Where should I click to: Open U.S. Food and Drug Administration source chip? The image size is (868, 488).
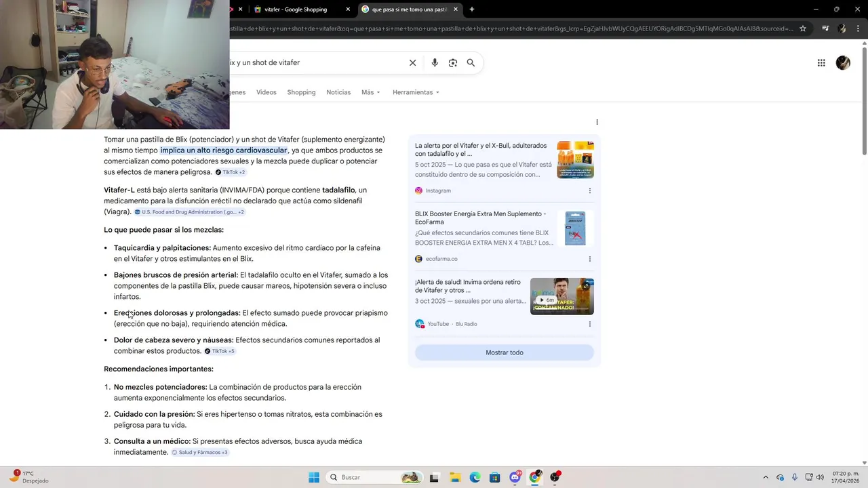point(189,212)
